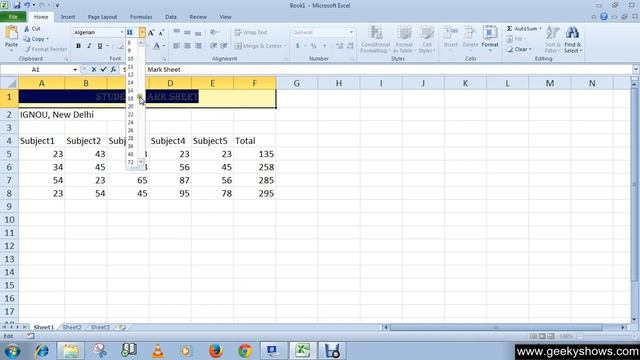This screenshot has height=360, width=640.
Task: Set Bottom Align vertical alignment
Action: click(198, 32)
